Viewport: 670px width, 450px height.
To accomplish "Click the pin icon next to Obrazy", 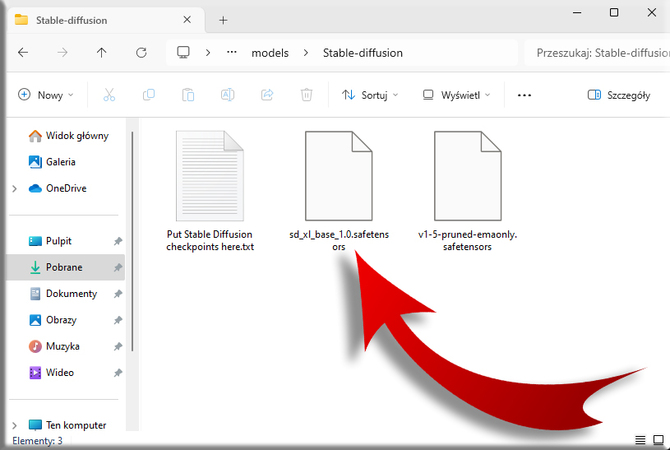I will 118,320.
